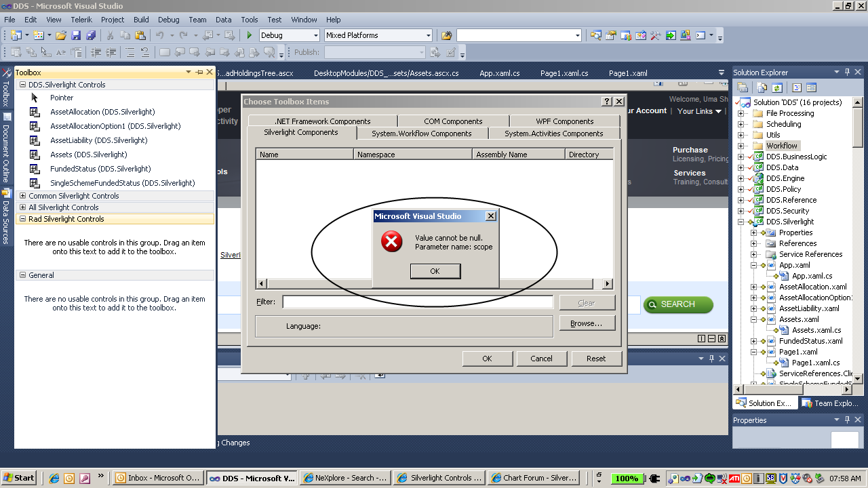This screenshot has width=868, height=488.
Task: Sort by the Namespace column header
Action: click(413, 155)
